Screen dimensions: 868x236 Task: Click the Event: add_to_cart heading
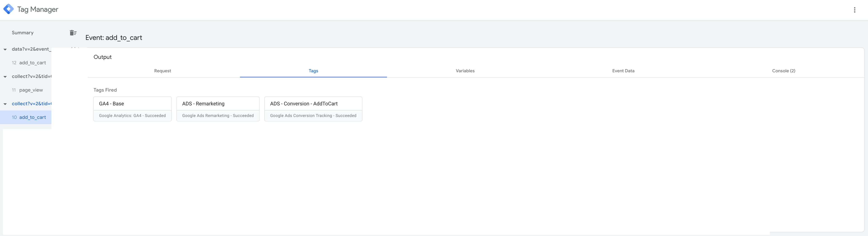point(114,38)
